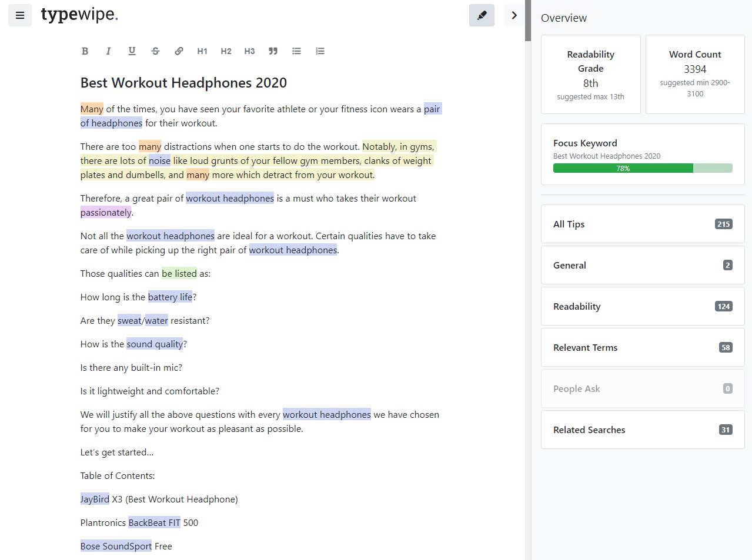Image resolution: width=752 pixels, height=560 pixels.
Task: Expand the Readability tips panel
Action: (x=643, y=306)
